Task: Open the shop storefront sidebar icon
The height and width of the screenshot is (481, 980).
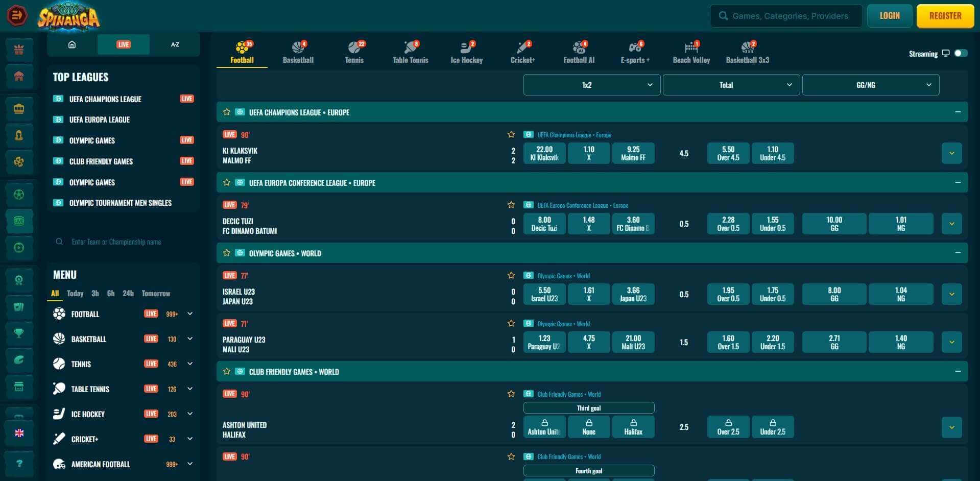Action: [x=19, y=387]
